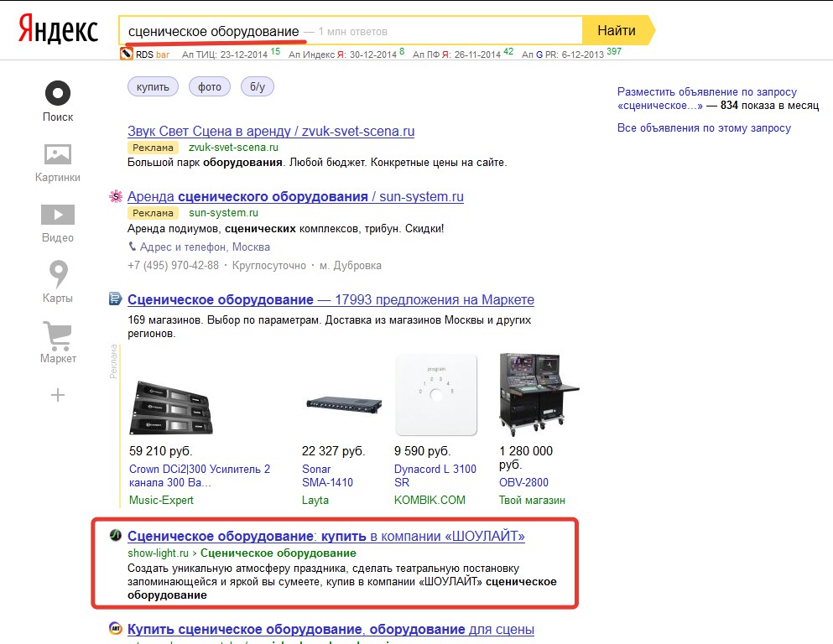Click Адрес и телефон, Москва link
833x644 pixels.
[x=205, y=247]
